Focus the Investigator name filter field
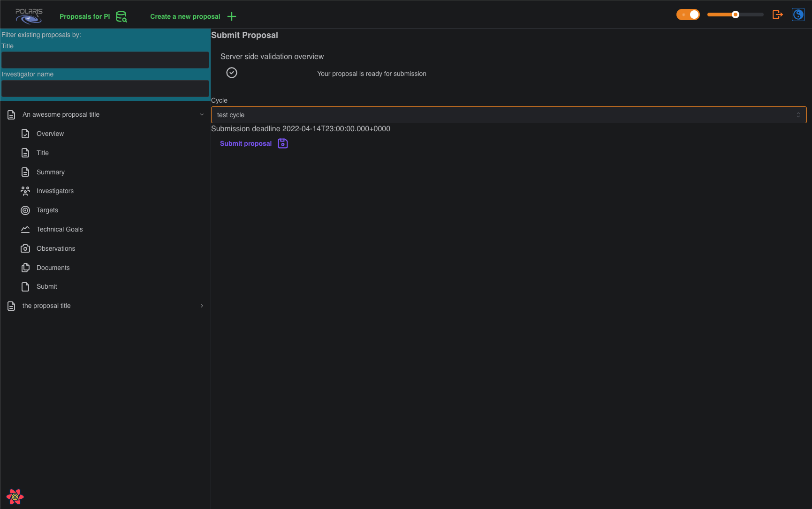Viewport: 812px width, 509px height. 105,89
